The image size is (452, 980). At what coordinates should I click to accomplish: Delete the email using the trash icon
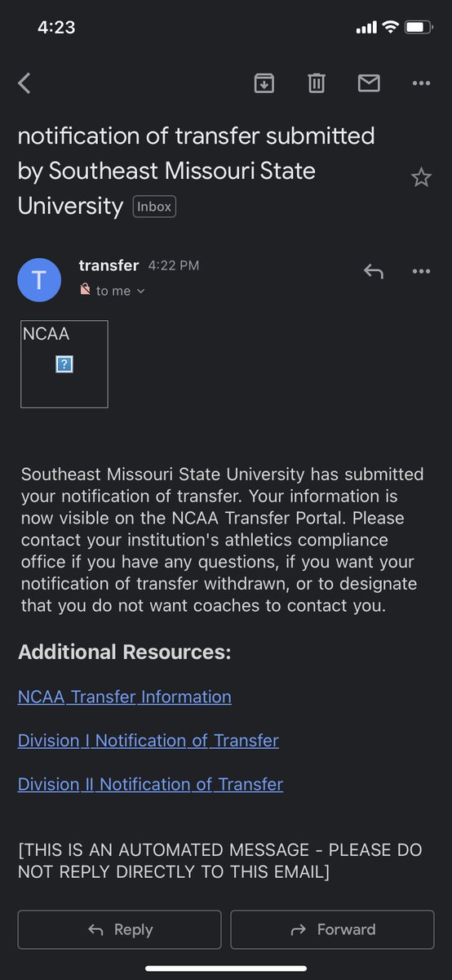(317, 82)
